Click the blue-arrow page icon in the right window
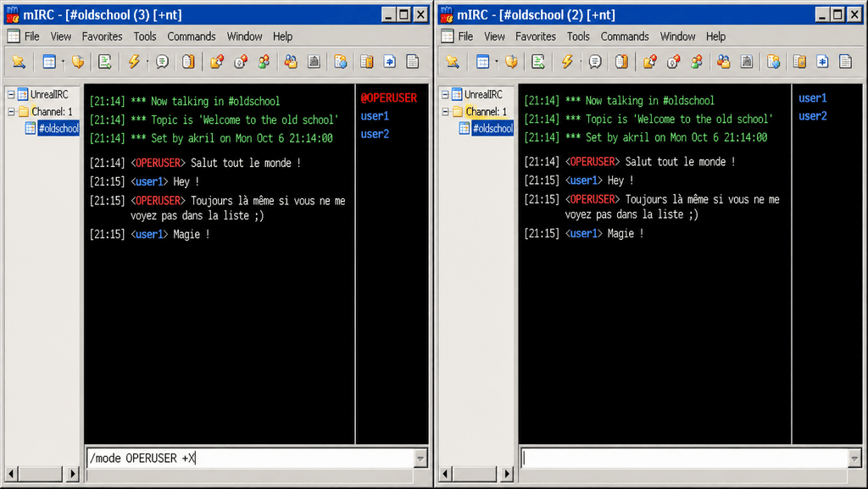The height and width of the screenshot is (489, 868). tap(822, 61)
